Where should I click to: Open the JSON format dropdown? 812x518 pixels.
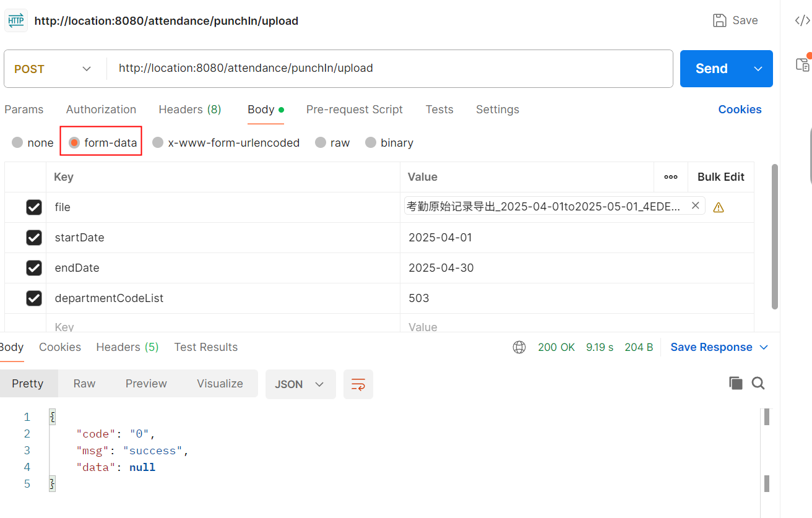click(x=300, y=384)
